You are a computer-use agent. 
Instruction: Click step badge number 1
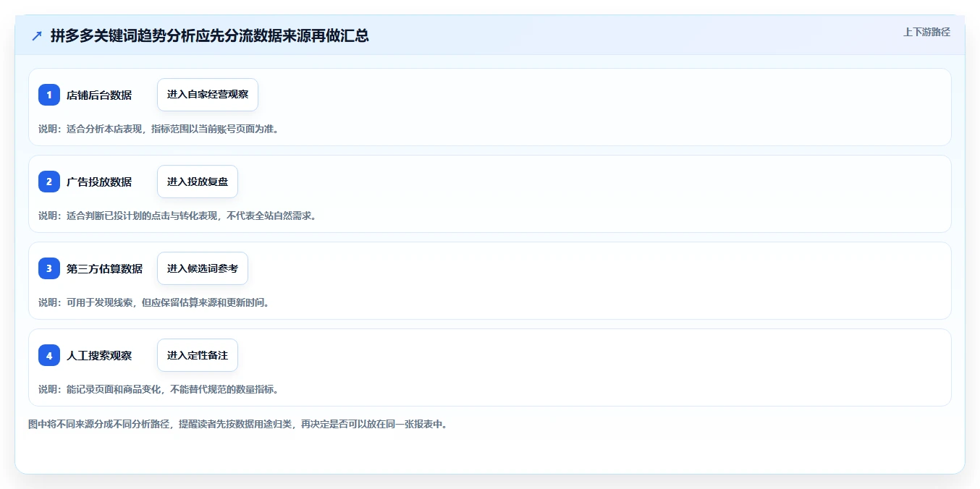pyautogui.click(x=49, y=95)
